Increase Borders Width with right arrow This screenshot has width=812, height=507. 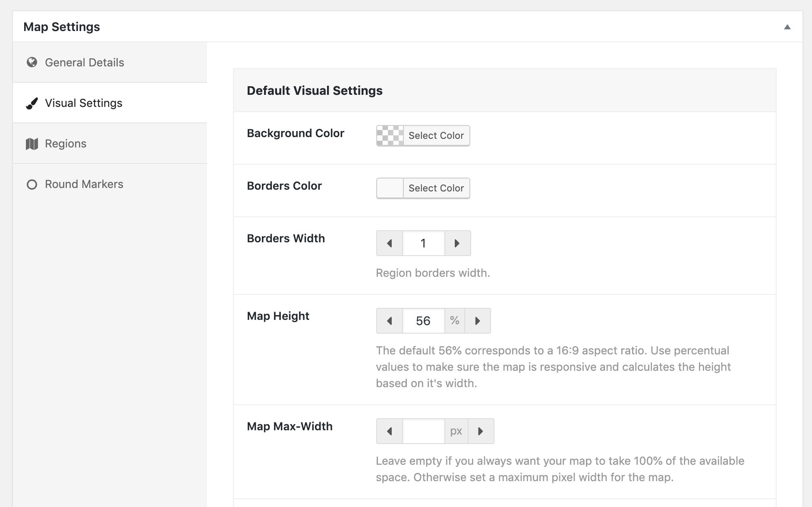click(x=457, y=243)
